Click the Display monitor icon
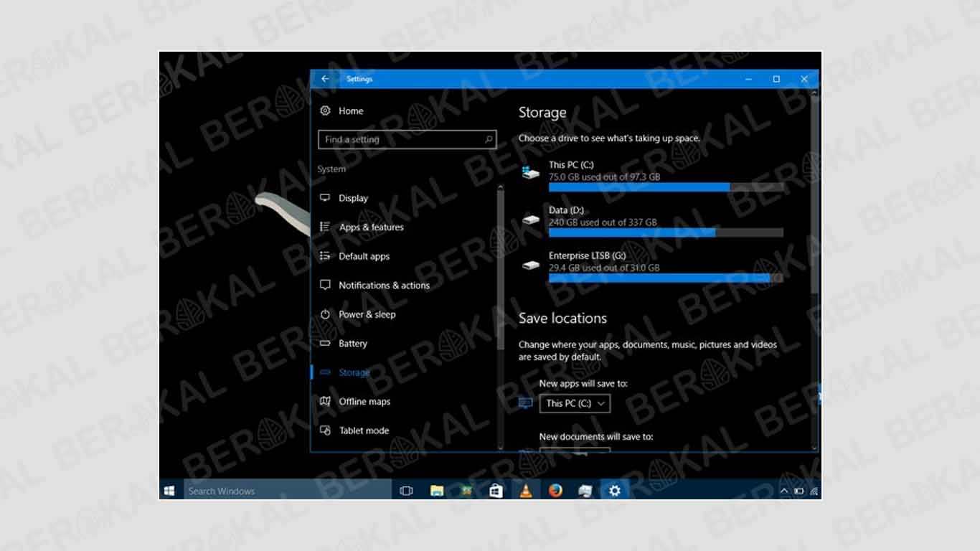This screenshot has width=980, height=551. pyautogui.click(x=325, y=198)
